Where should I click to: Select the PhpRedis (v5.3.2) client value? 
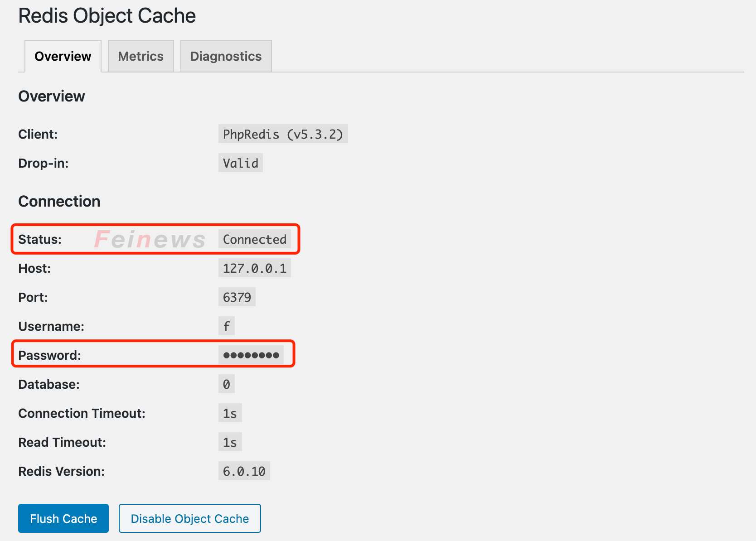(x=283, y=134)
